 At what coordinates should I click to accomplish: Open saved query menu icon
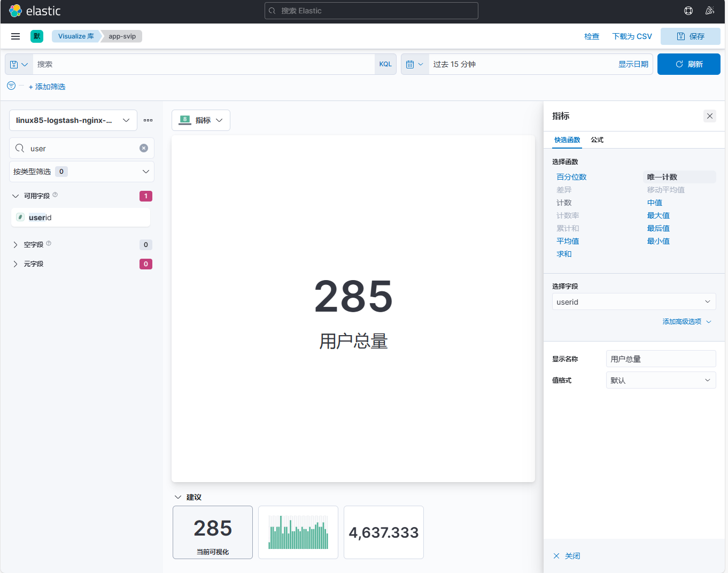coord(19,64)
